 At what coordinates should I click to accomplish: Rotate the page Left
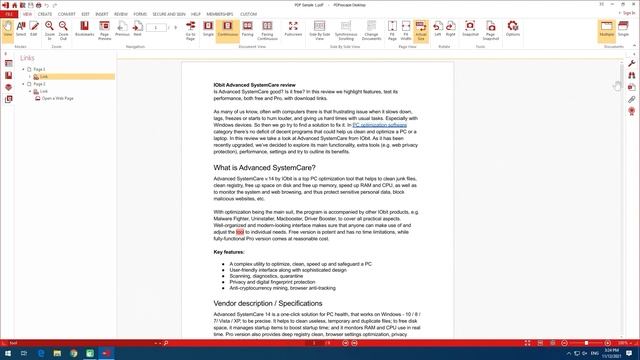[438, 29]
